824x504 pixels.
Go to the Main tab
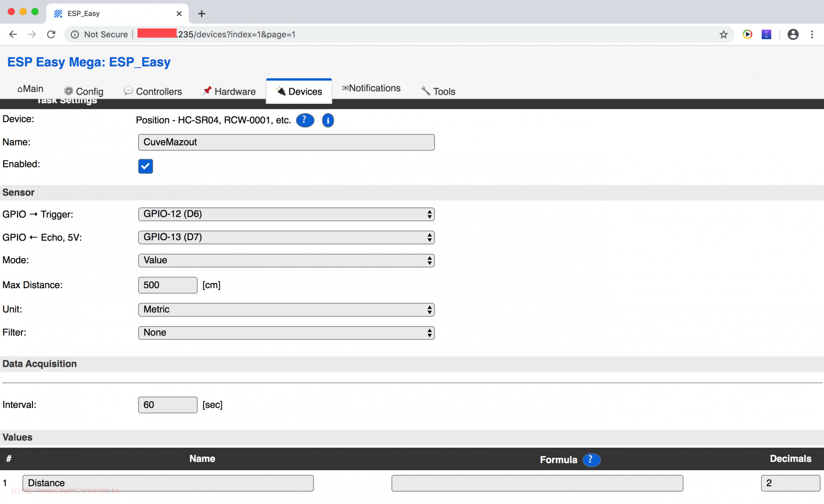pos(30,89)
